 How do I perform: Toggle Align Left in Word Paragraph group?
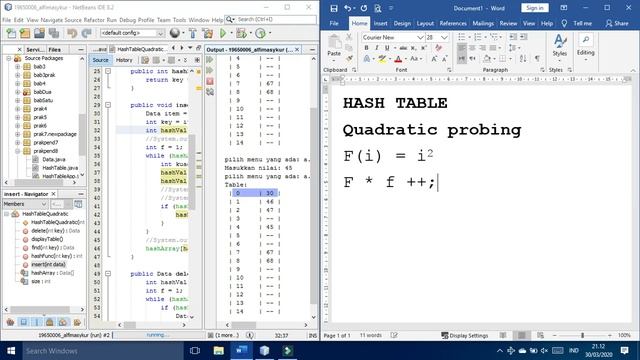[x=462, y=48]
